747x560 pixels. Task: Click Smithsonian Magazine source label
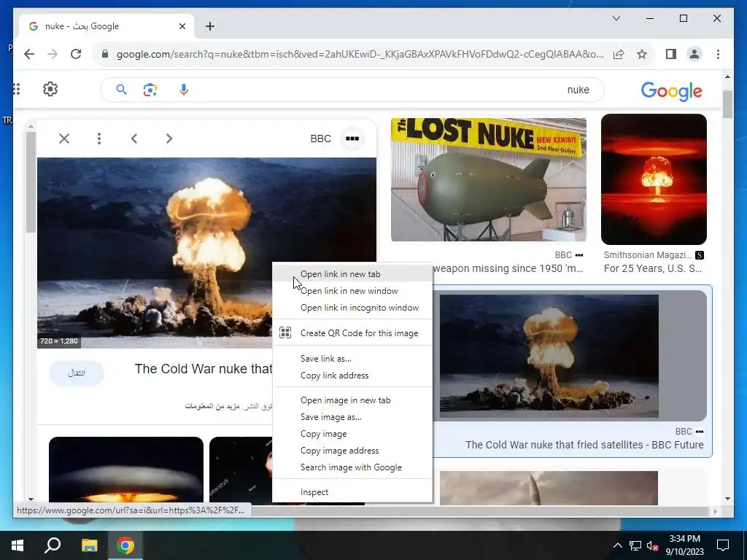pos(648,255)
